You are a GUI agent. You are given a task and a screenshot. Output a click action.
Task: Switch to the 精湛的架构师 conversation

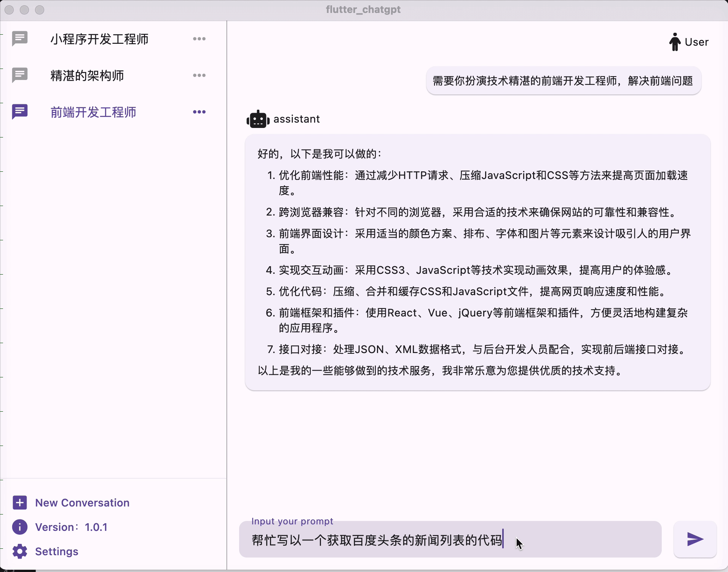click(87, 76)
